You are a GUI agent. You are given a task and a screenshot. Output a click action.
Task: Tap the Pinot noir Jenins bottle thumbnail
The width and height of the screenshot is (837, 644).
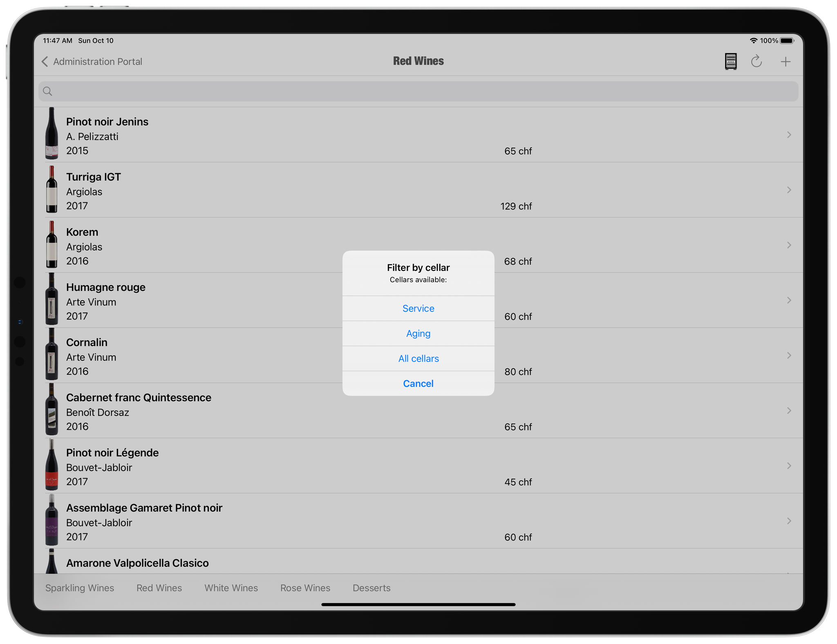pyautogui.click(x=51, y=134)
